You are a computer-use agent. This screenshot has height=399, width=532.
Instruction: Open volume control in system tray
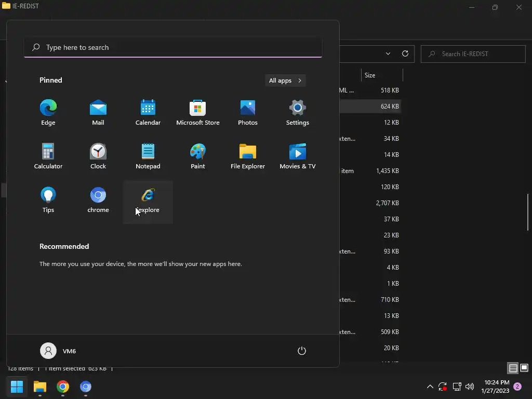[470, 387]
